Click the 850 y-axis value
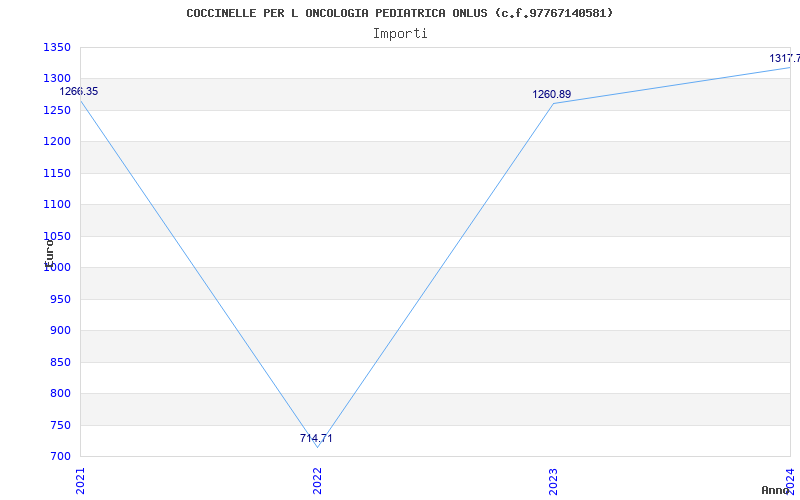 point(60,362)
